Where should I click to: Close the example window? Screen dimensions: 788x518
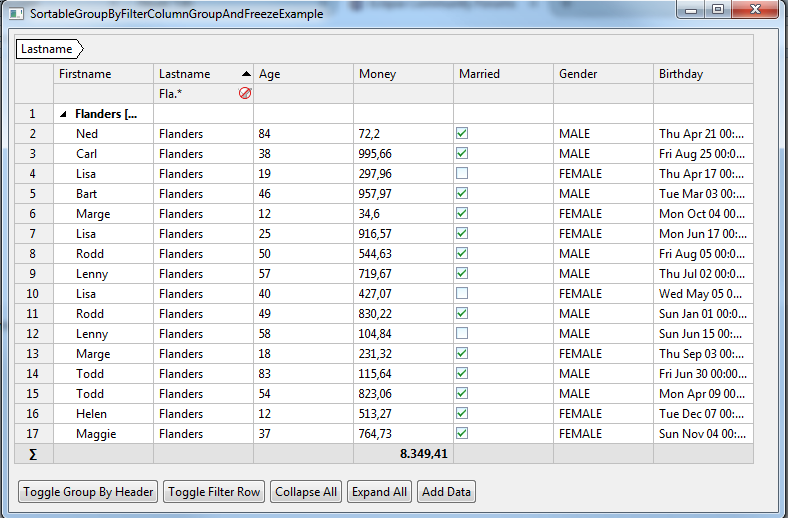coord(755,10)
